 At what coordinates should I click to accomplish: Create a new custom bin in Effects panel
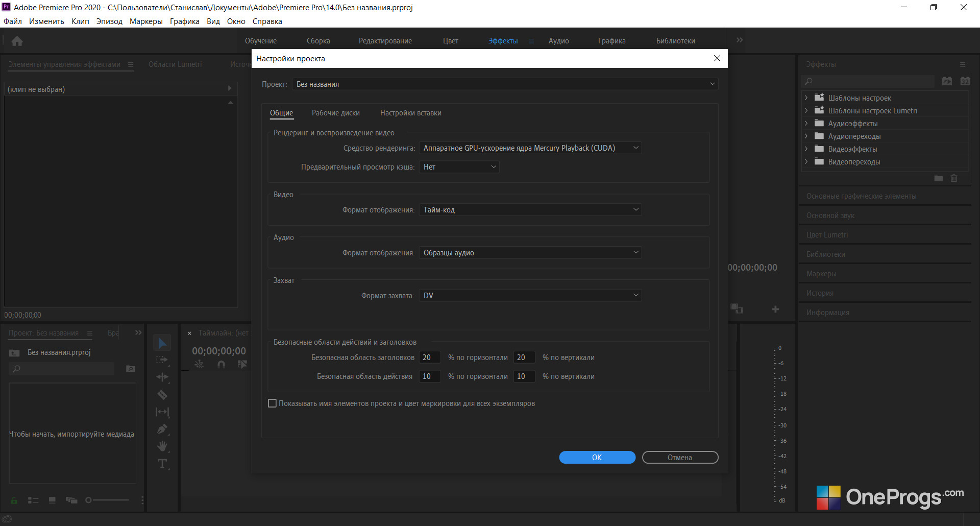point(938,178)
